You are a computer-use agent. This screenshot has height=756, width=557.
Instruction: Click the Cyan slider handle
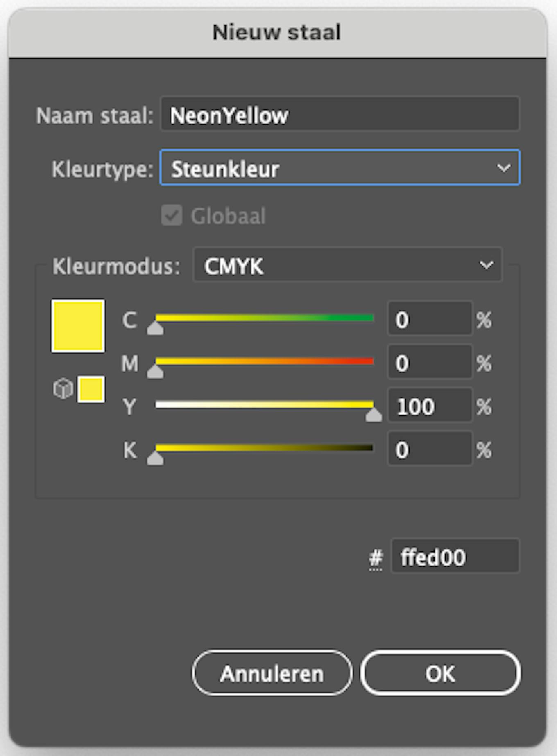click(x=155, y=328)
